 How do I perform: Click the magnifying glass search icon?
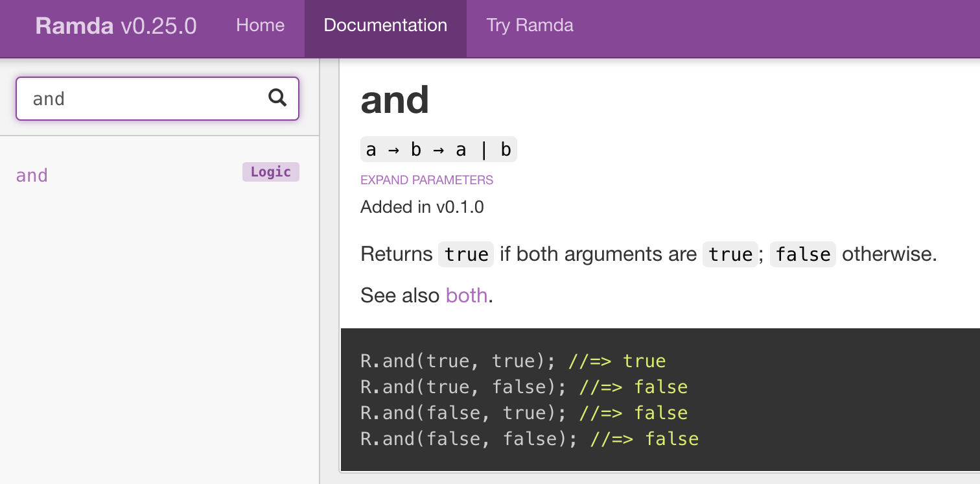277,98
